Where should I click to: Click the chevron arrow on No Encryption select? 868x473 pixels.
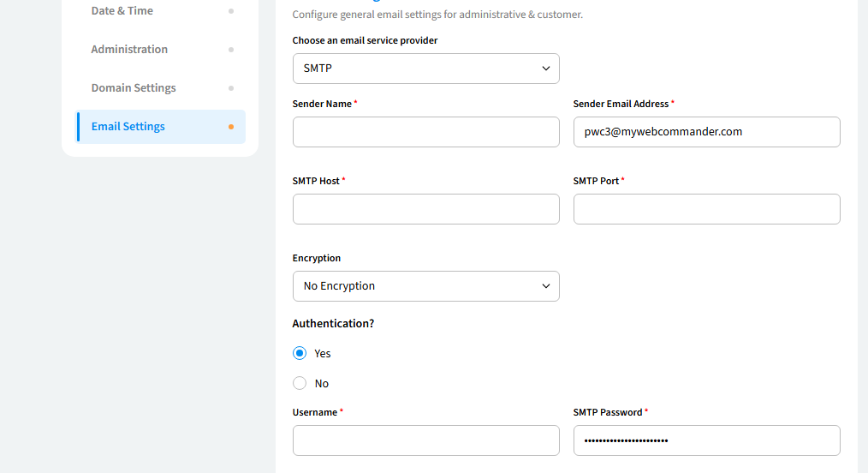(x=546, y=286)
